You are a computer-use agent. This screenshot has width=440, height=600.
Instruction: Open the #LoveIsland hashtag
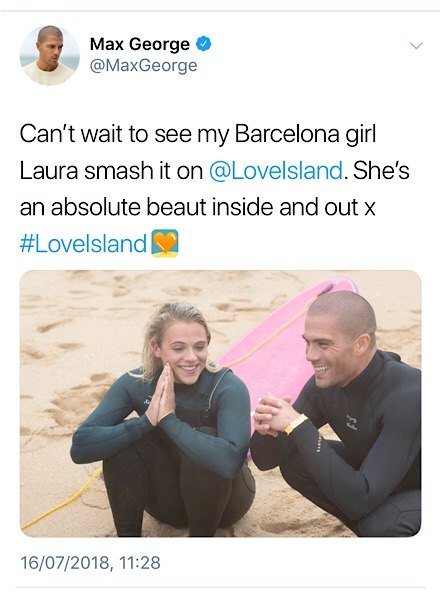tap(83, 244)
